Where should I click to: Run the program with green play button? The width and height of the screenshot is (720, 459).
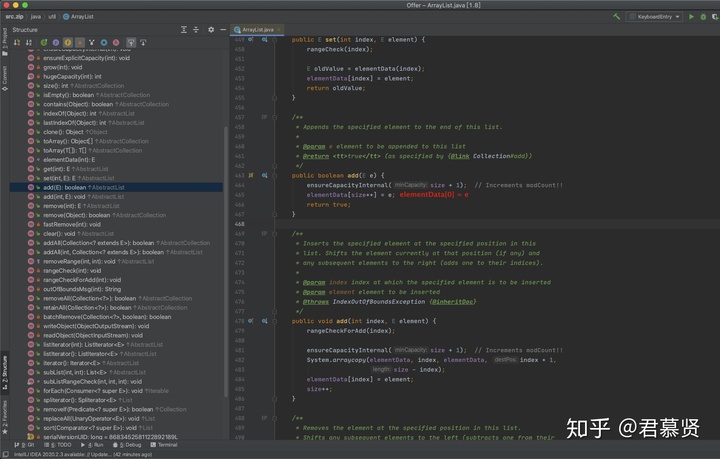(691, 17)
